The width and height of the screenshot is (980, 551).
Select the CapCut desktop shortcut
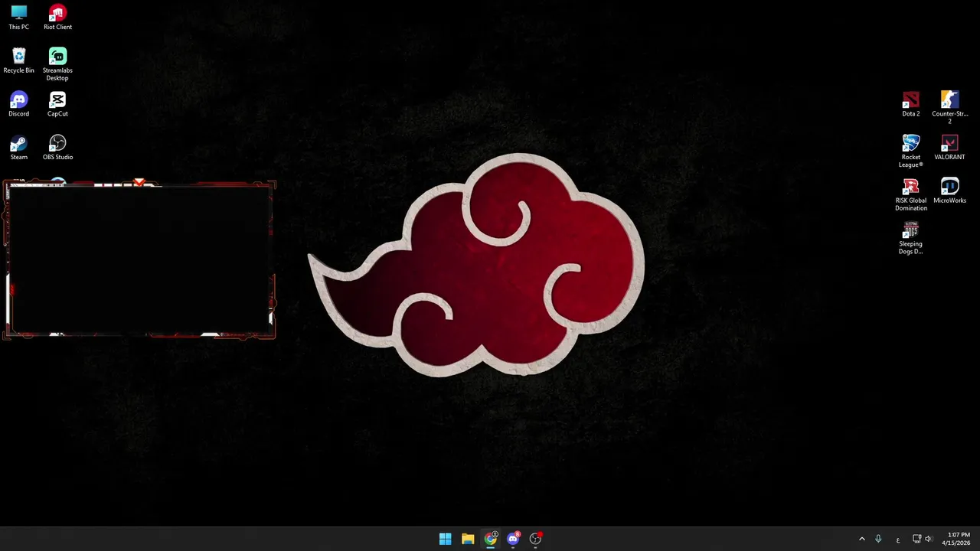coord(57,105)
